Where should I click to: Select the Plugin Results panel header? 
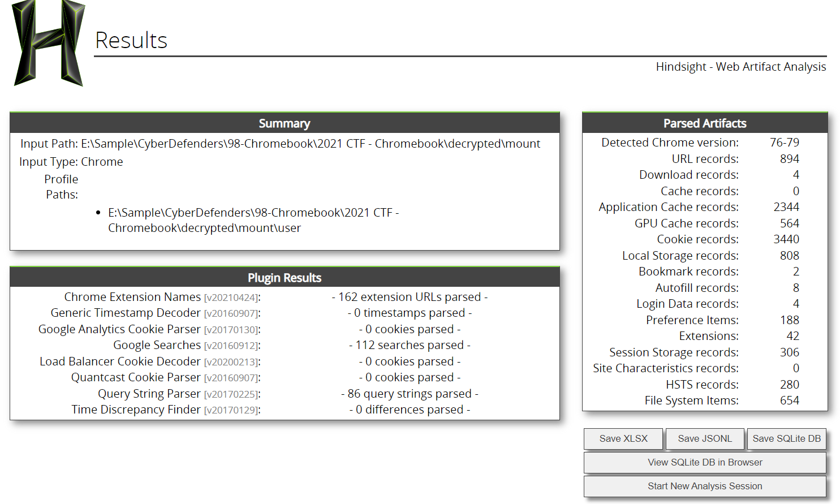tap(285, 278)
